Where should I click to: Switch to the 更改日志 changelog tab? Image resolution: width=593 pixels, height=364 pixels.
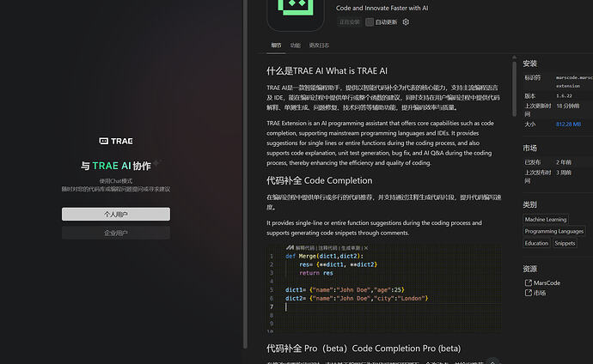click(x=319, y=45)
